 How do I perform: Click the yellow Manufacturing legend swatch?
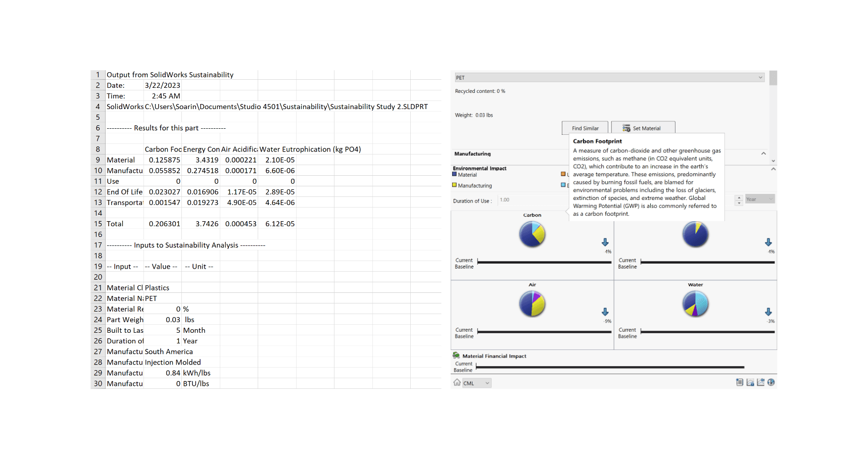point(455,185)
